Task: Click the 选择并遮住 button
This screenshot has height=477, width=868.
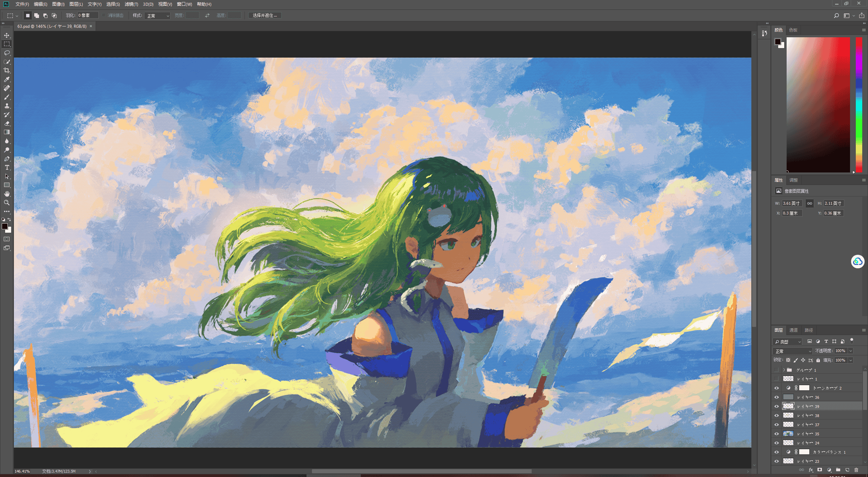Action: tap(265, 15)
